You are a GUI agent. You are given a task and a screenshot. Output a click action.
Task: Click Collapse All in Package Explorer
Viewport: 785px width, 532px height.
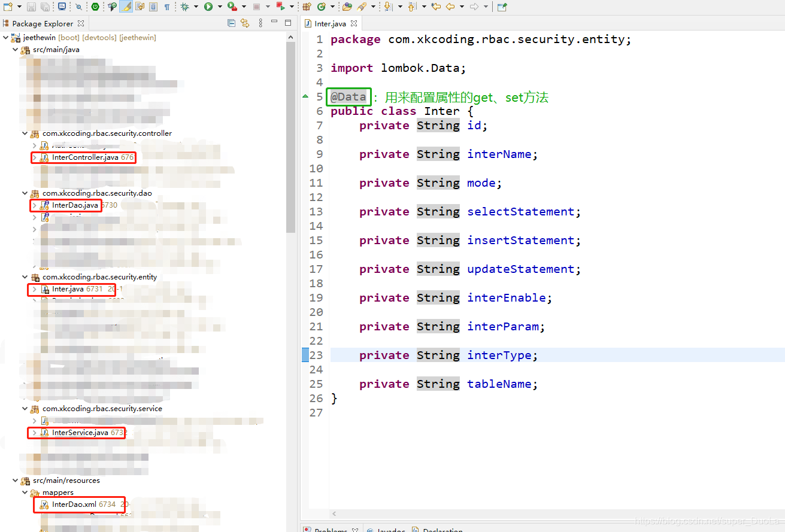232,23
